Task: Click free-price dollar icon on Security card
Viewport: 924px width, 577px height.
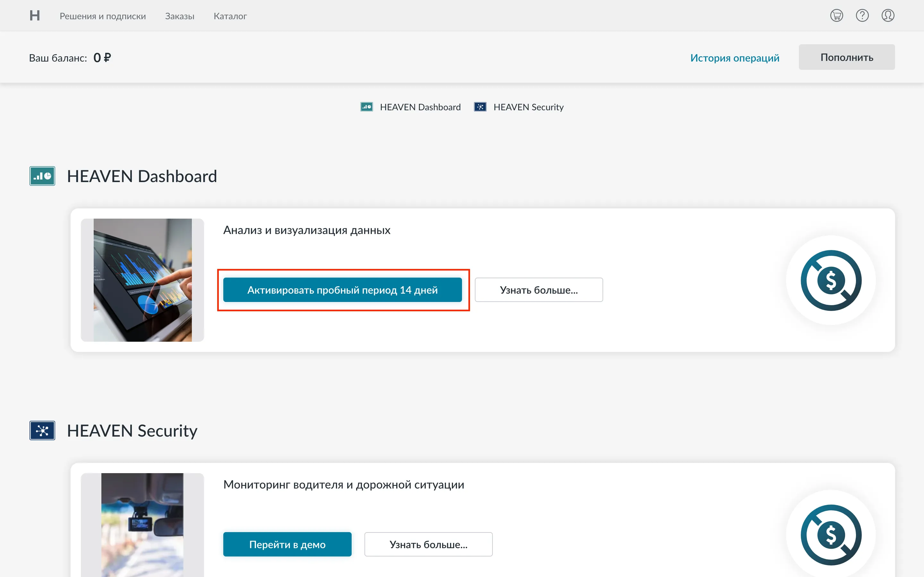Action: click(x=831, y=535)
